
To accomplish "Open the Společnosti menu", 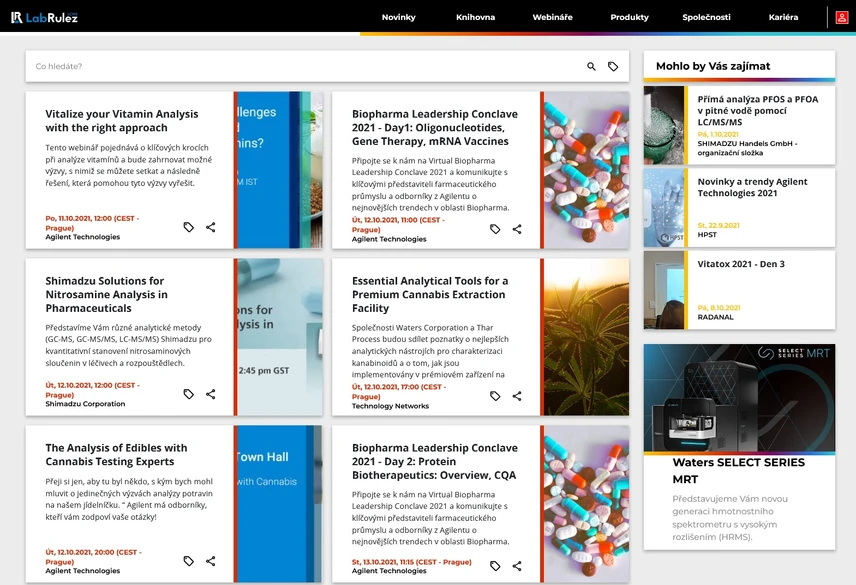I will pos(706,17).
